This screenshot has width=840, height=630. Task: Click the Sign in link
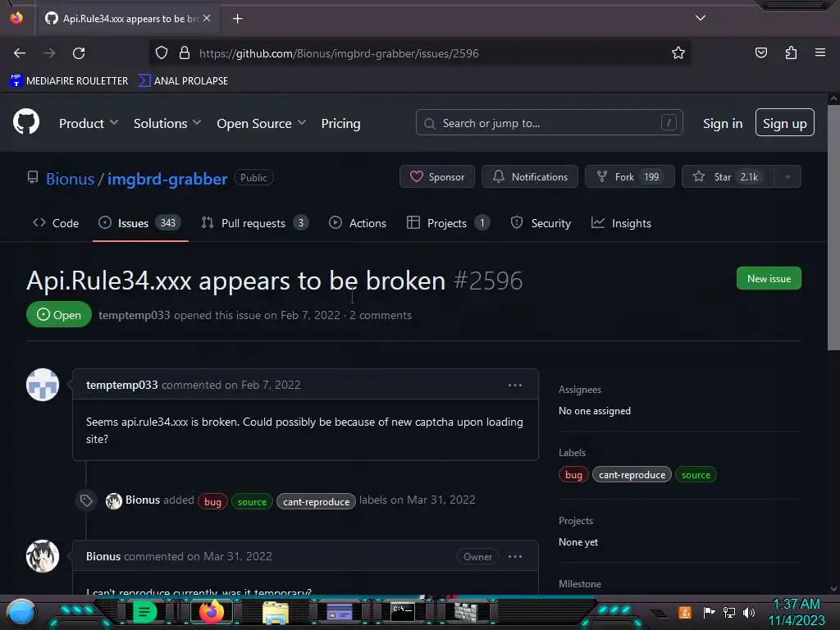[723, 123]
